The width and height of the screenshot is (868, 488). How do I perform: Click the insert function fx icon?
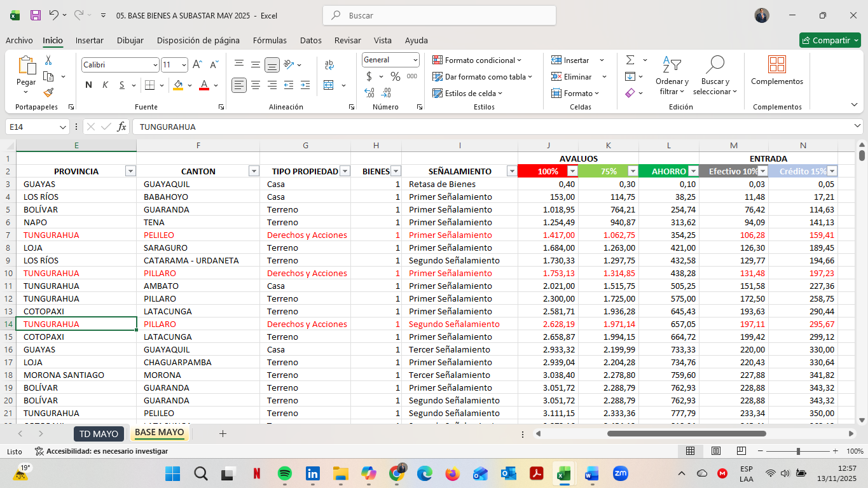click(122, 127)
